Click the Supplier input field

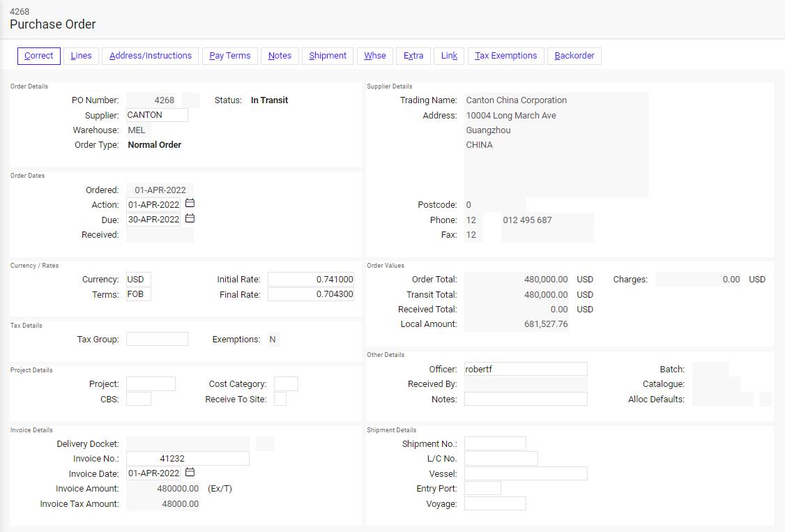click(x=156, y=115)
